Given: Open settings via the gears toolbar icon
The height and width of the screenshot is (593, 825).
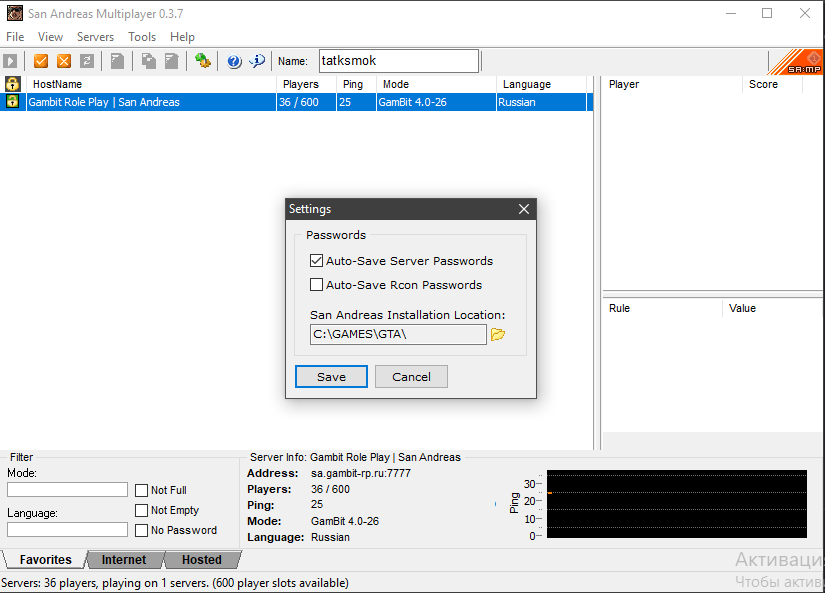Looking at the screenshot, I should 203,61.
